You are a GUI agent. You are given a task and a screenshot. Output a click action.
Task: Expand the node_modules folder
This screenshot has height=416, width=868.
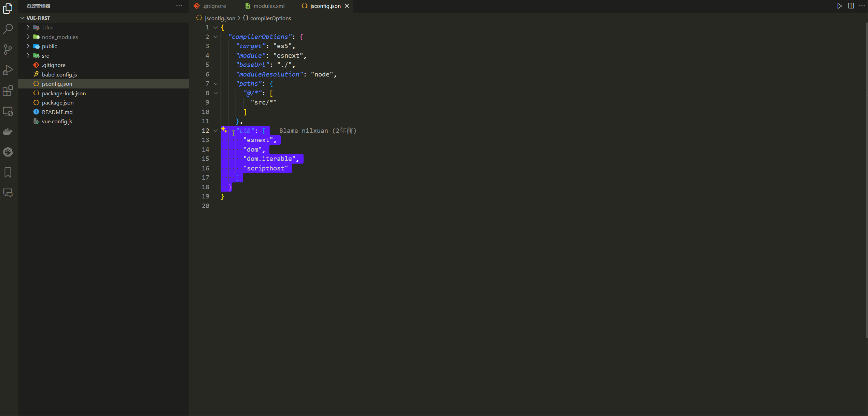pyautogui.click(x=28, y=37)
